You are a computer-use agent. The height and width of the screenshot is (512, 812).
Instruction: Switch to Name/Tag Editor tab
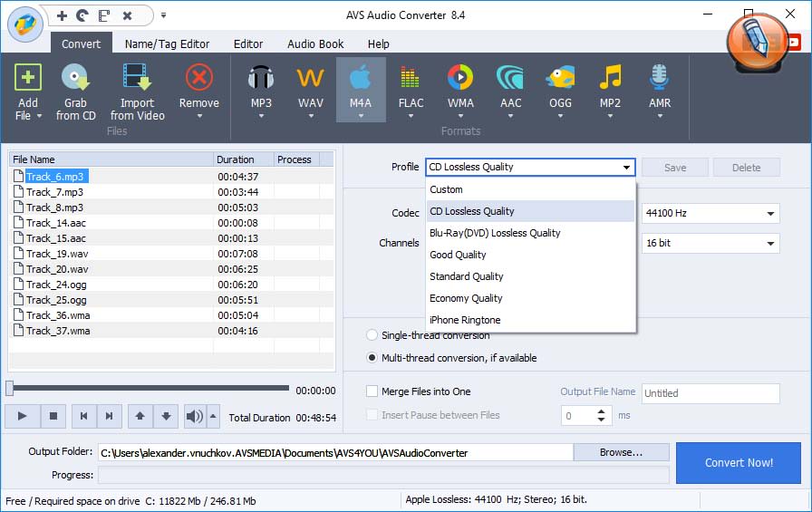click(167, 44)
